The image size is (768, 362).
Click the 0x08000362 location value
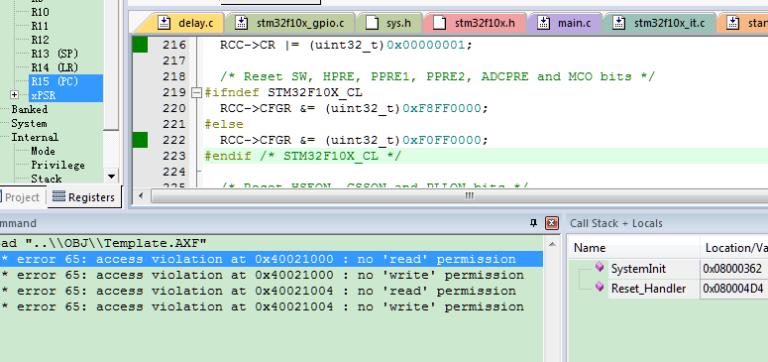(733, 268)
